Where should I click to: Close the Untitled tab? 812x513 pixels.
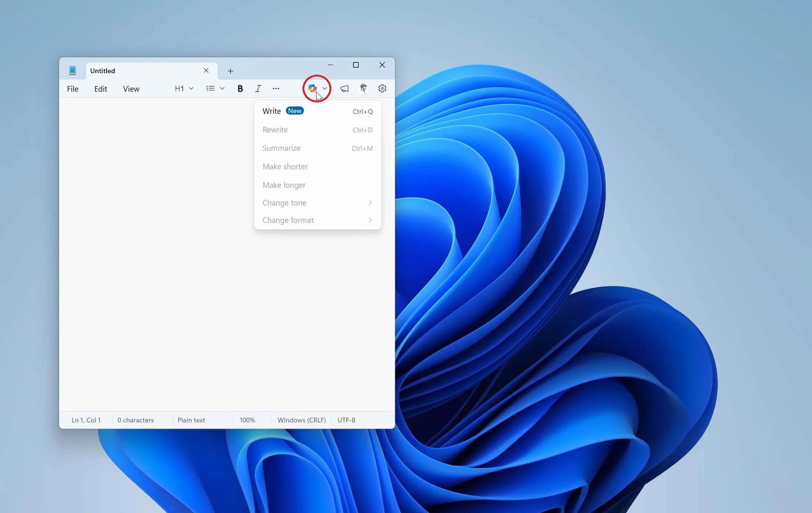click(206, 71)
